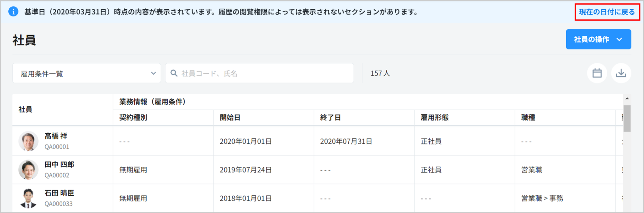The width and height of the screenshot is (644, 213).
Task: Click 石田 晴臣's avatar image
Action: (28, 198)
